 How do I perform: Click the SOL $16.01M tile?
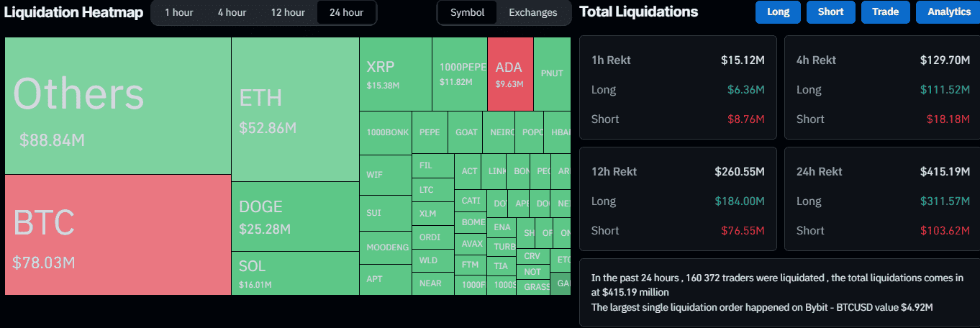pyautogui.click(x=295, y=273)
